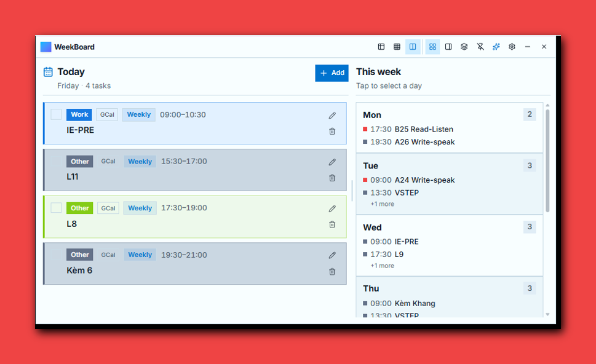Open the layers stack icon
Screen dimensions: 596x364
464,47
